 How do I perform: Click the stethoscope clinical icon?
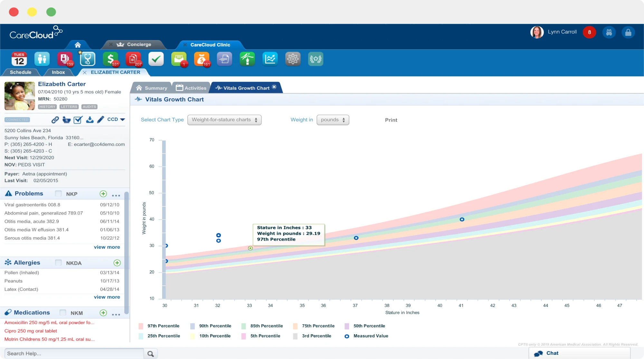[88, 59]
